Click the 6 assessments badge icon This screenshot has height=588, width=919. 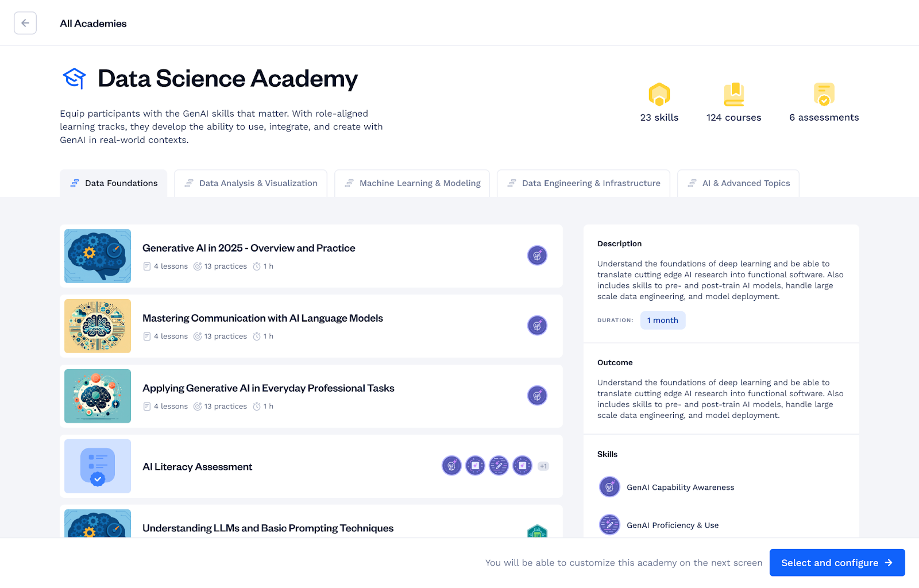click(x=824, y=95)
